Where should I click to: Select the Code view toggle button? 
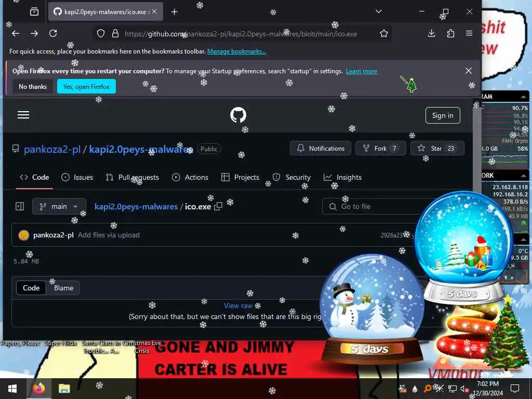pyautogui.click(x=31, y=288)
